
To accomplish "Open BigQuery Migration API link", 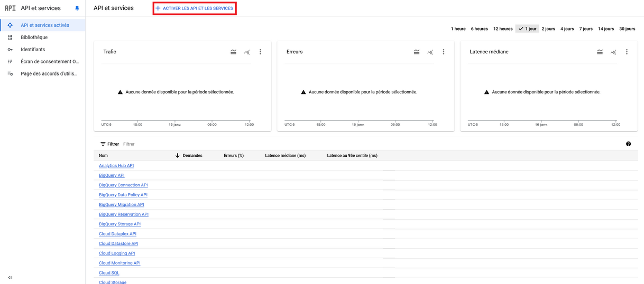I will (121, 205).
